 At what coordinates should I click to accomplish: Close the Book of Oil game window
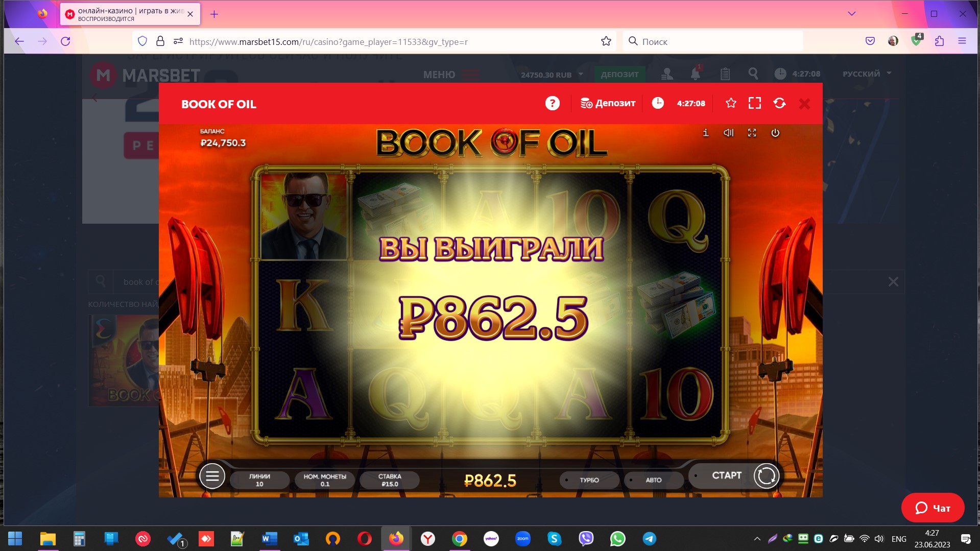click(804, 104)
